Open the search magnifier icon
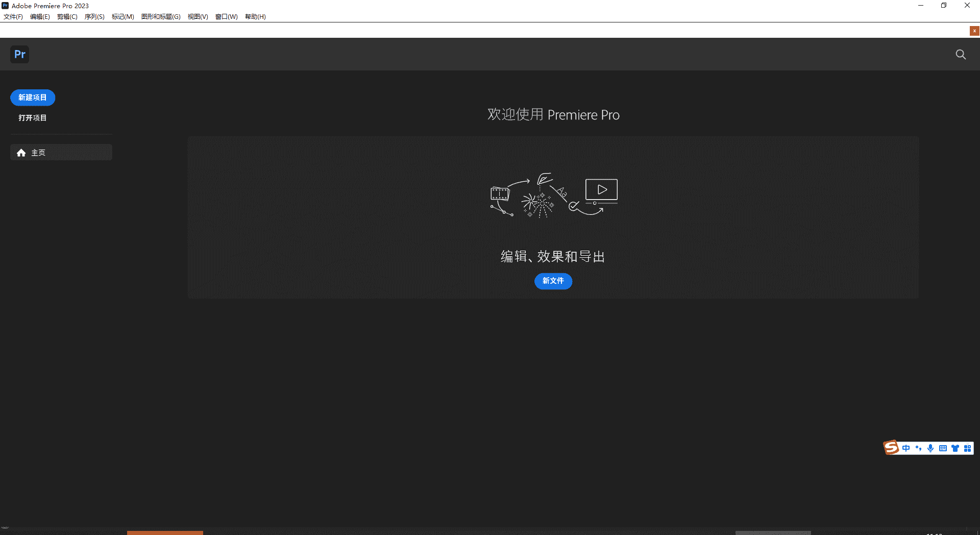 pos(961,55)
